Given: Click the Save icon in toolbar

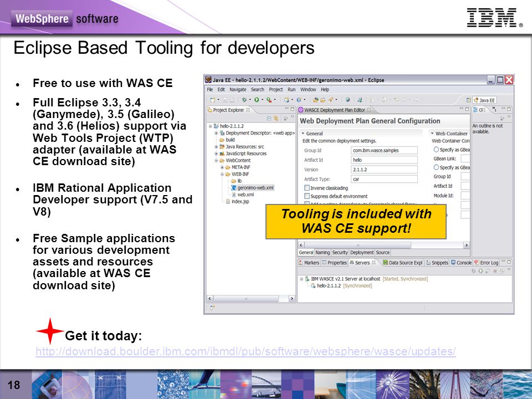Looking at the screenshot, I should (224, 100).
